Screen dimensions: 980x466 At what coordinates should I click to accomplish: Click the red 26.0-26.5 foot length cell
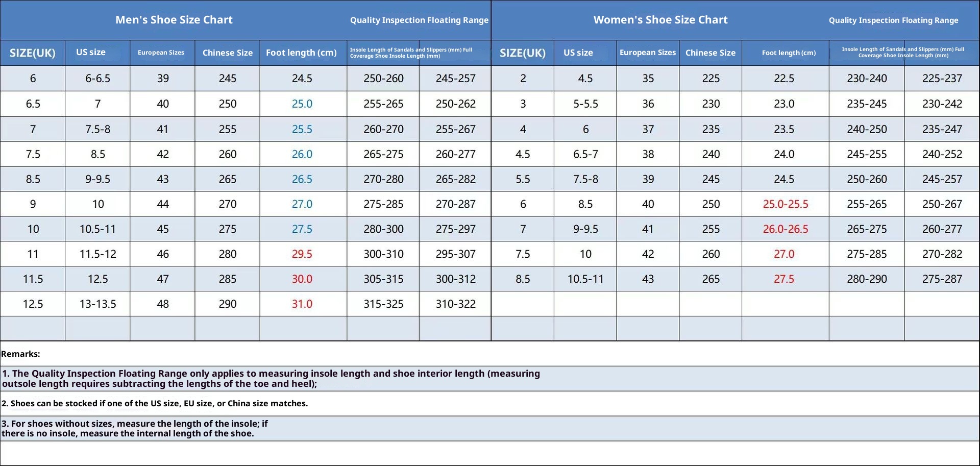click(785, 229)
